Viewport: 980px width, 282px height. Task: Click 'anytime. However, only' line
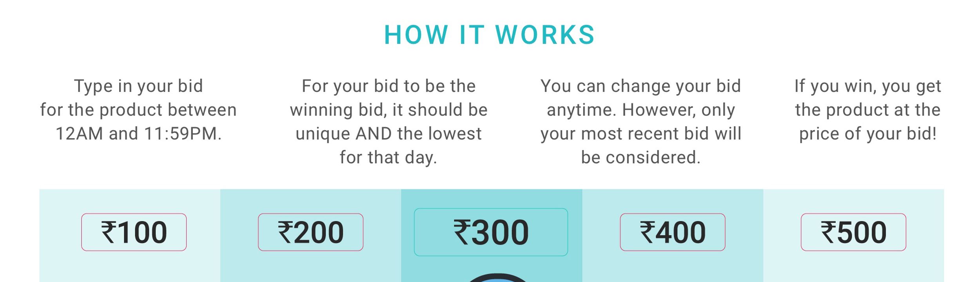point(641,110)
